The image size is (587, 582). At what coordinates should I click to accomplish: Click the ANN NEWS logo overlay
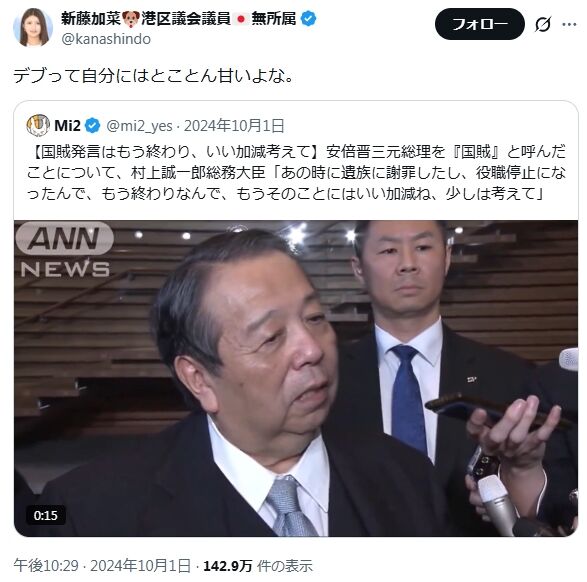click(65, 250)
